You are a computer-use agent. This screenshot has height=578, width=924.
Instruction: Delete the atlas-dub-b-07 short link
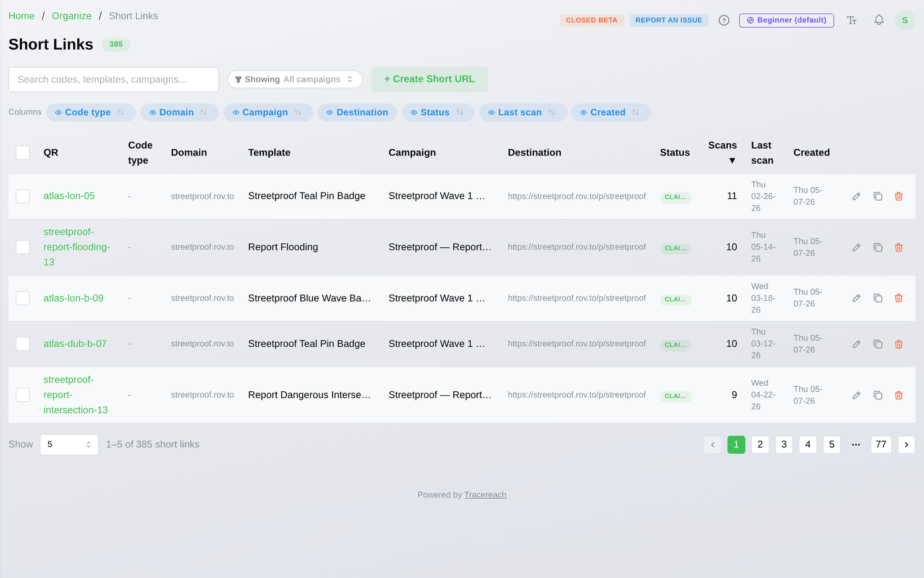899,344
